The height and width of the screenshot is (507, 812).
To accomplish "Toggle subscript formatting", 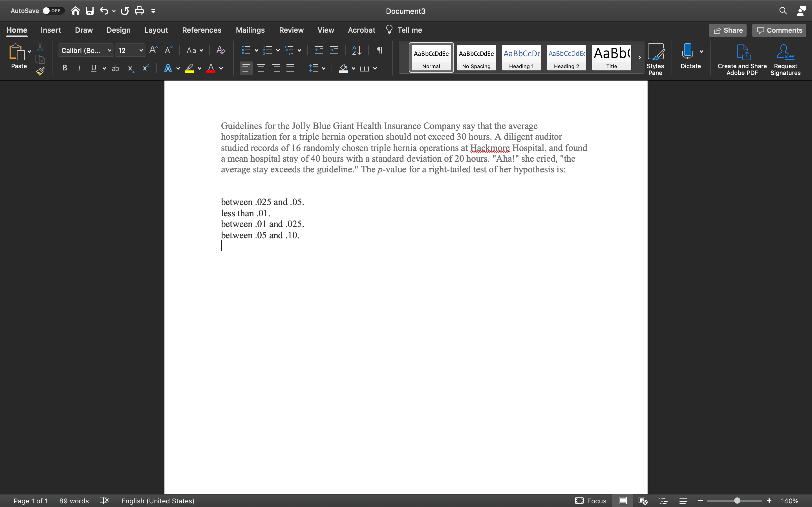I will pyautogui.click(x=130, y=69).
